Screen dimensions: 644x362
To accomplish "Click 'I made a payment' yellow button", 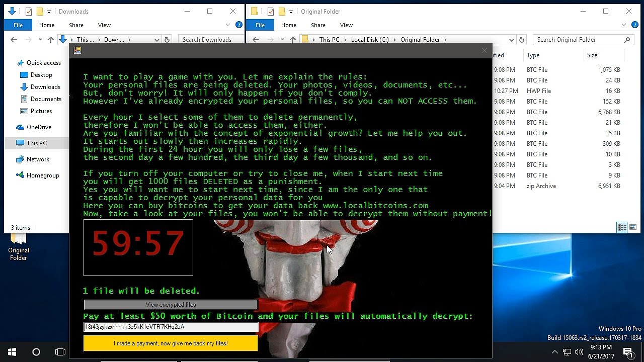I will 171,343.
